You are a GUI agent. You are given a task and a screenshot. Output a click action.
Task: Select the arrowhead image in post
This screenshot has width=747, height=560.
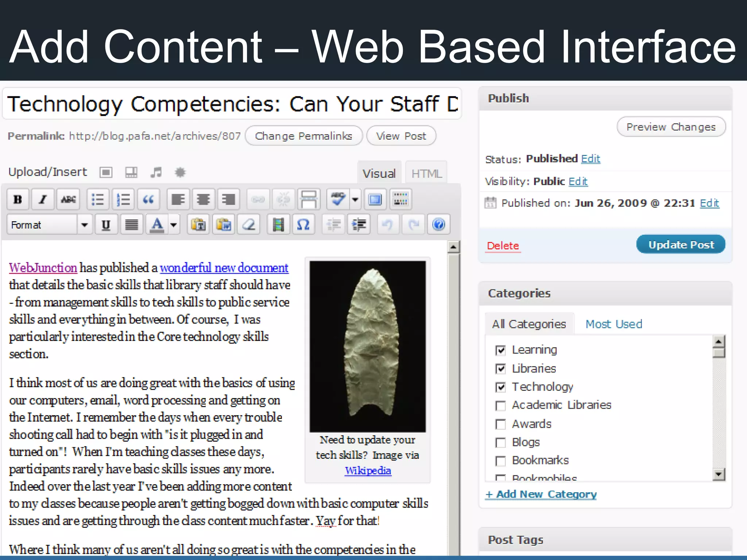pos(368,346)
